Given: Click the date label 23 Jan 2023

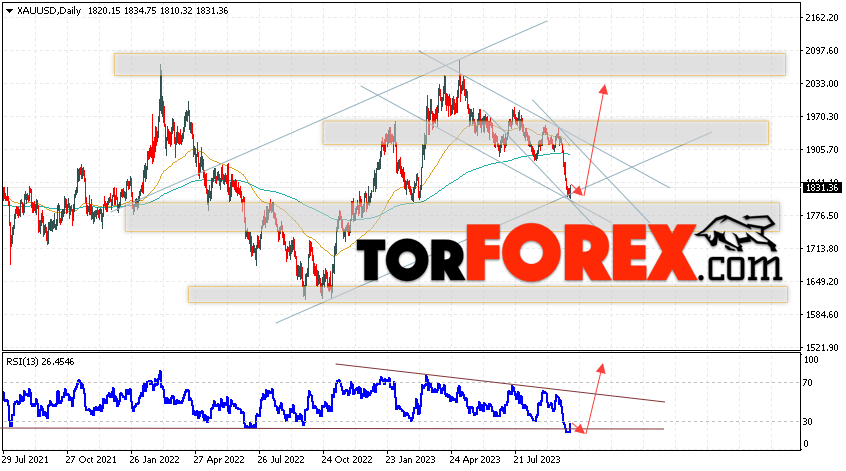Looking at the screenshot, I should coord(411,460).
